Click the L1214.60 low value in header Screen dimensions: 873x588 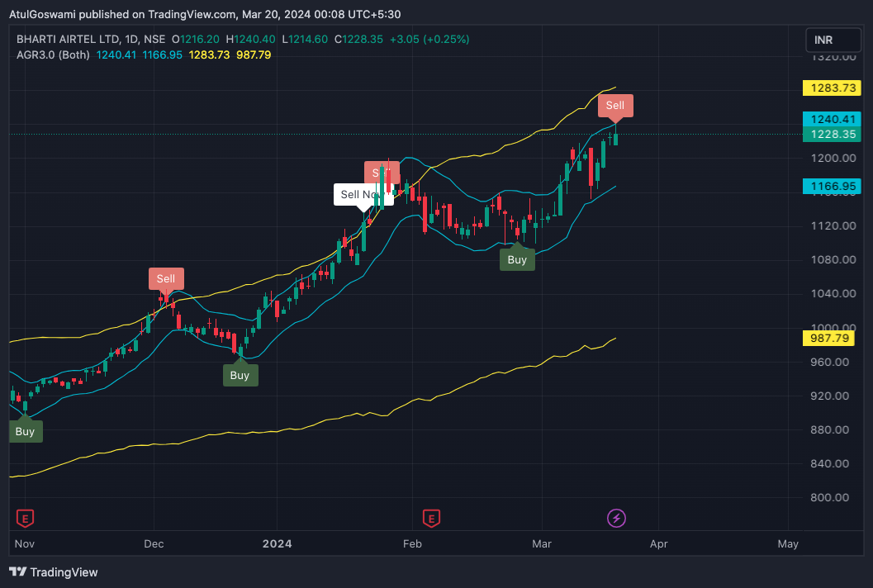[305, 39]
